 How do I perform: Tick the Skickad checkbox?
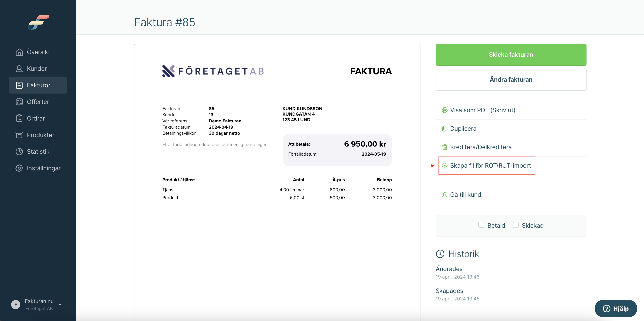click(515, 225)
